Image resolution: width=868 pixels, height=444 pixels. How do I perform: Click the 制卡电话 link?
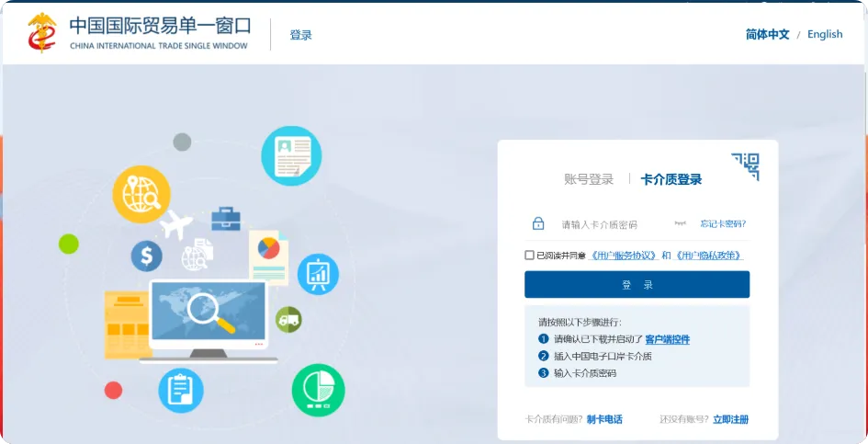pyautogui.click(x=604, y=419)
